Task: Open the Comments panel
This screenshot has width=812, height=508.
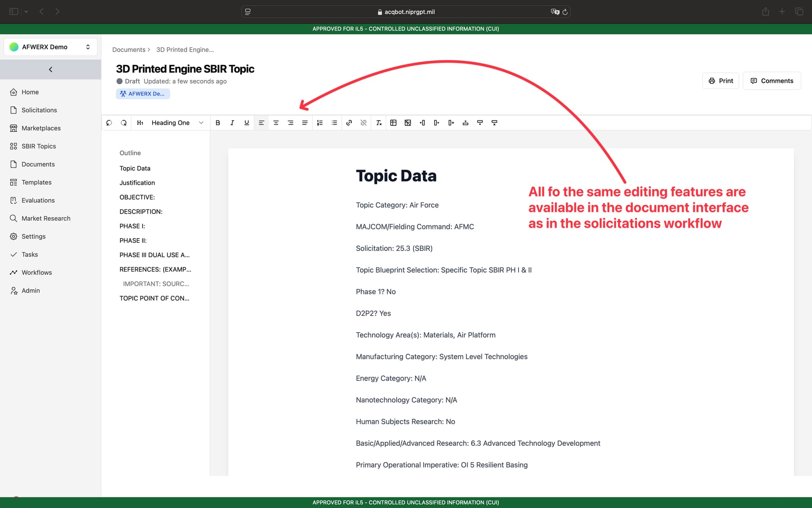Action: pyautogui.click(x=772, y=81)
